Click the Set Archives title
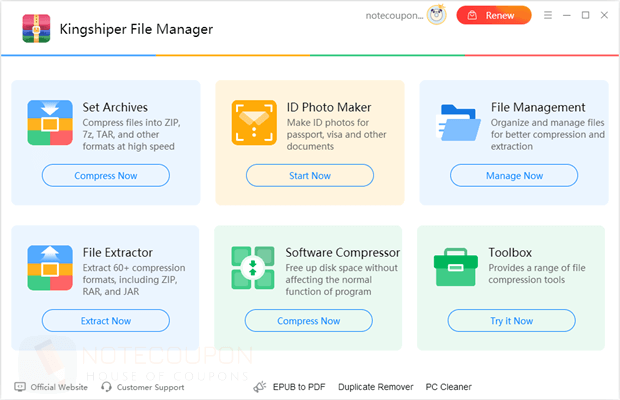The width and height of the screenshot is (620, 400). tap(115, 107)
